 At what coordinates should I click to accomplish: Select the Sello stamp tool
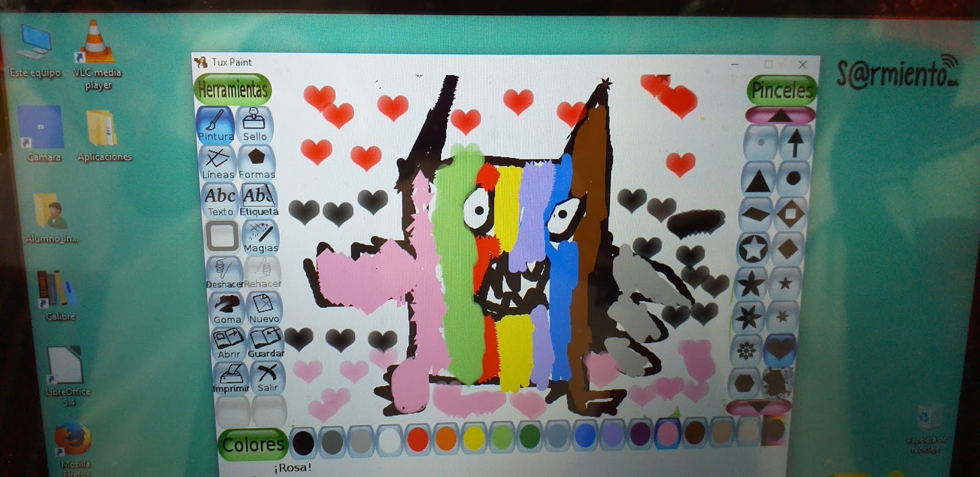(x=254, y=124)
